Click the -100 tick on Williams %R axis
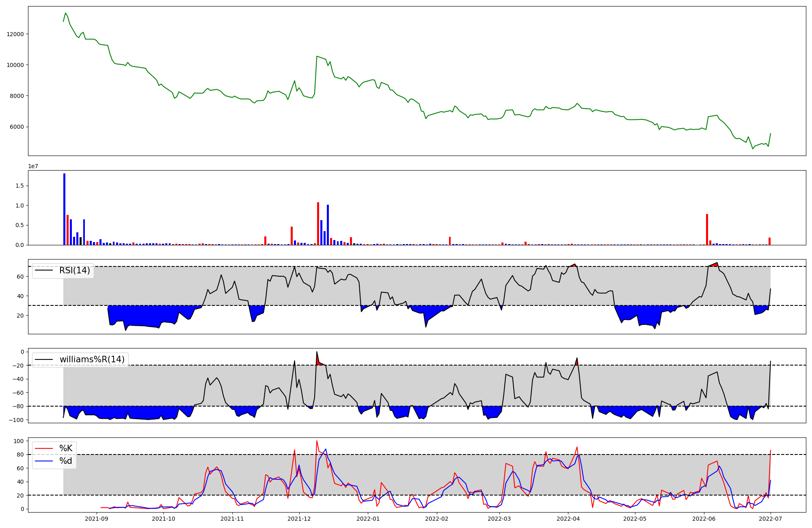This screenshot has height=528, width=812. pos(16,420)
